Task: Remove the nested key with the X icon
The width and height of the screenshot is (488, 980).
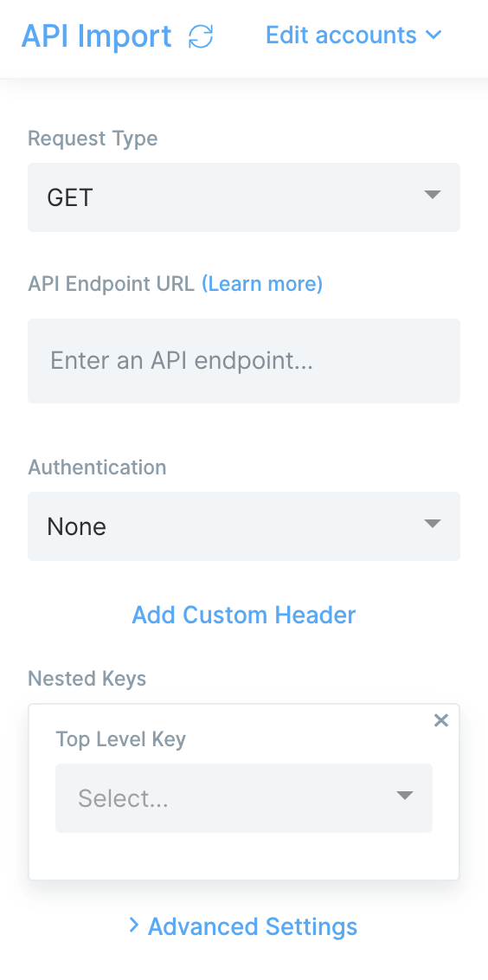Action: (441, 720)
